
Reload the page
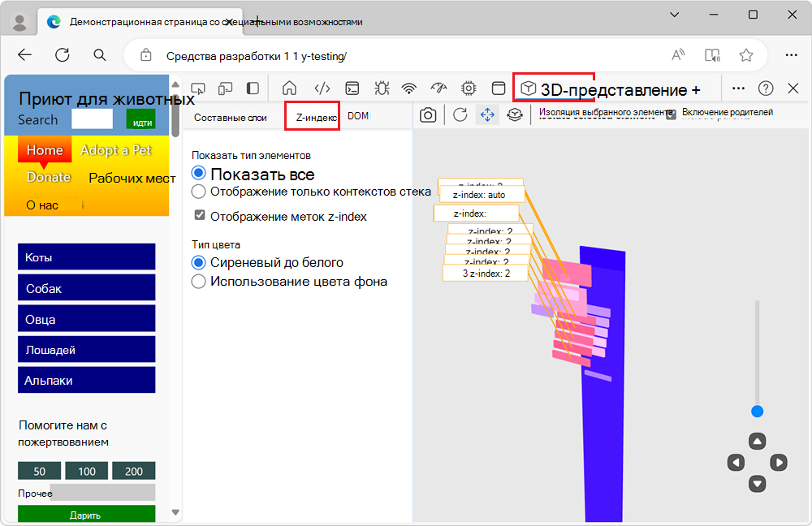(63, 55)
